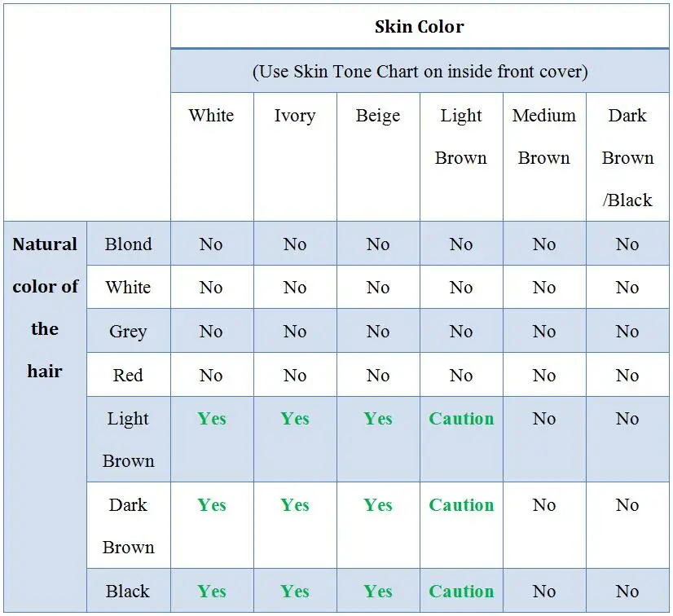The image size is (673, 616).
Task: Click Yes for Black hair, White skin
Action: (212, 591)
